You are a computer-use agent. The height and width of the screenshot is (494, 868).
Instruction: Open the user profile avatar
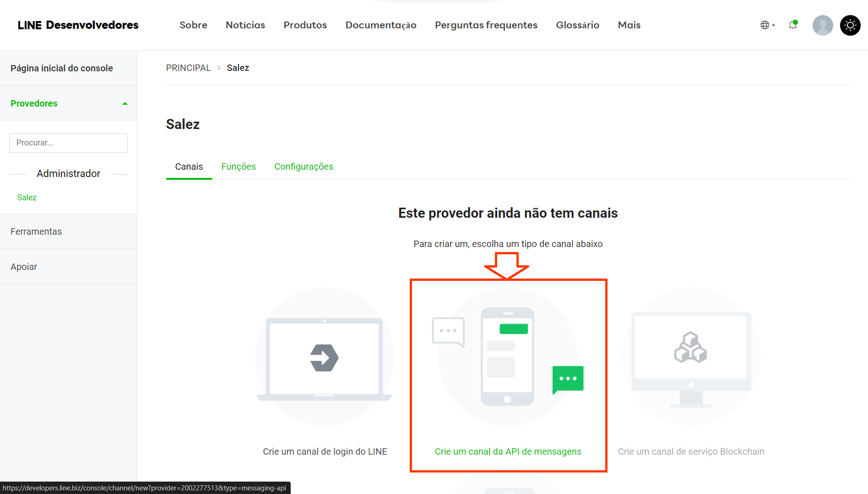click(823, 25)
